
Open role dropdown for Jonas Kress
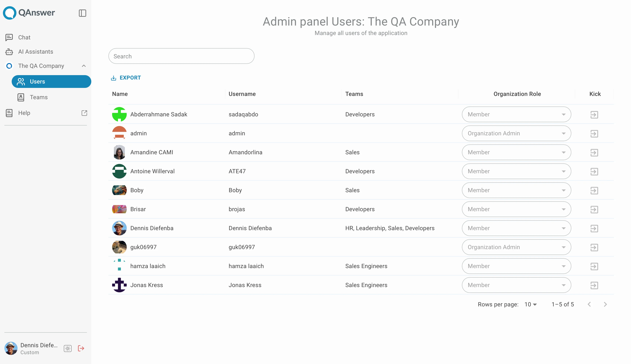pyautogui.click(x=516, y=285)
